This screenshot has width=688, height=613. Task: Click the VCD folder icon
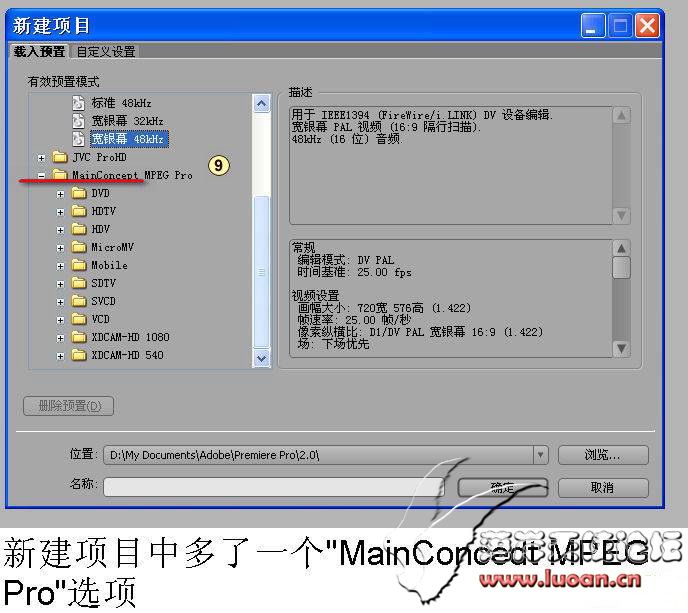coord(79,319)
